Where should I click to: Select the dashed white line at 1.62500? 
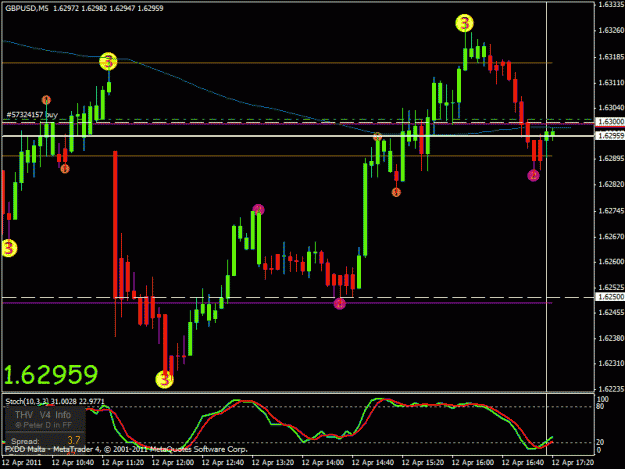(298, 297)
